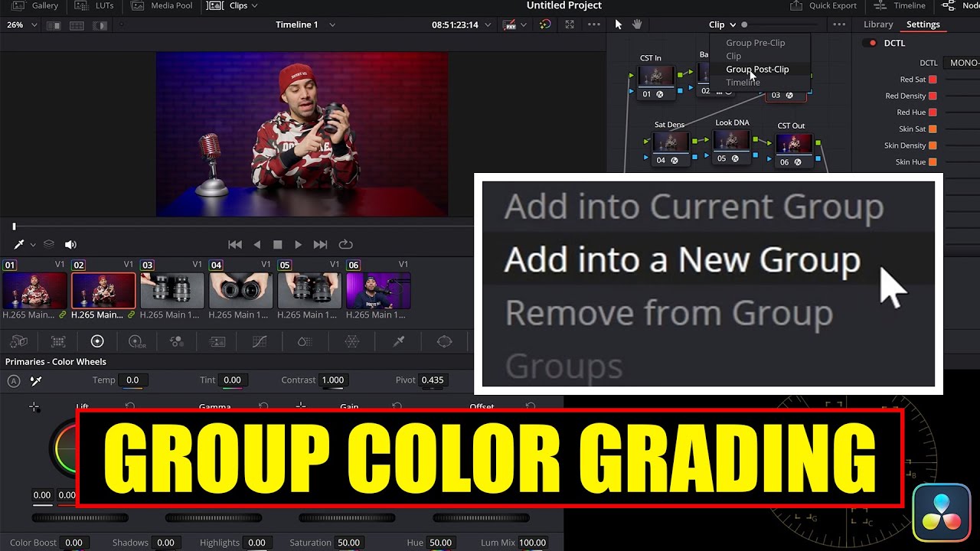Image resolution: width=980 pixels, height=551 pixels.
Task: Stop playback
Action: (x=278, y=245)
